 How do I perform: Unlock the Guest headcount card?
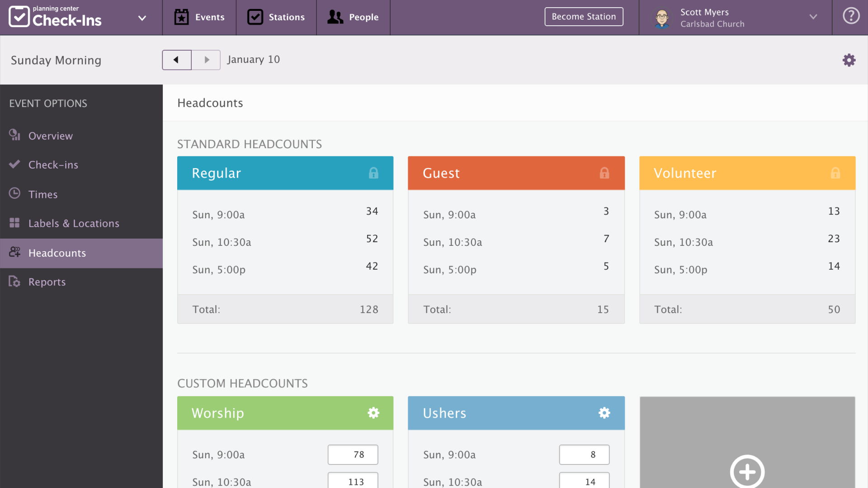604,173
